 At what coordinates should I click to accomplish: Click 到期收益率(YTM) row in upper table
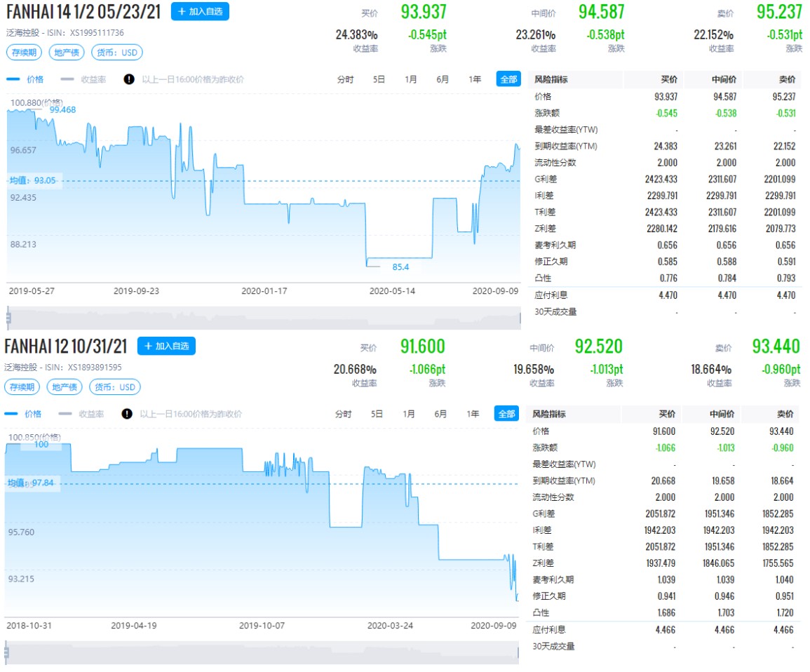(x=666, y=146)
